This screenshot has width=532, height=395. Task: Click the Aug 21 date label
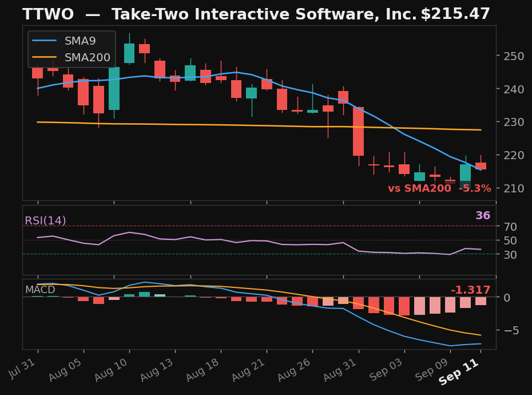[248, 370]
